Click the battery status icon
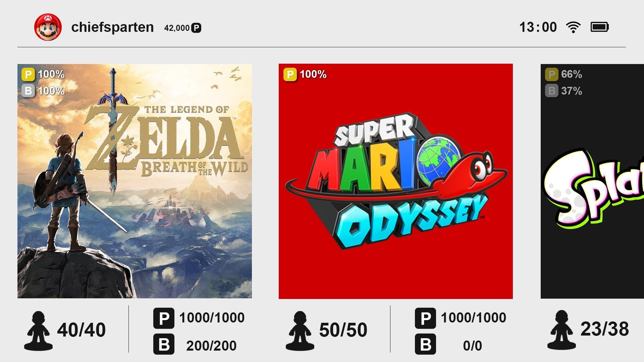Image resolution: width=644 pixels, height=362 pixels. pos(599,27)
